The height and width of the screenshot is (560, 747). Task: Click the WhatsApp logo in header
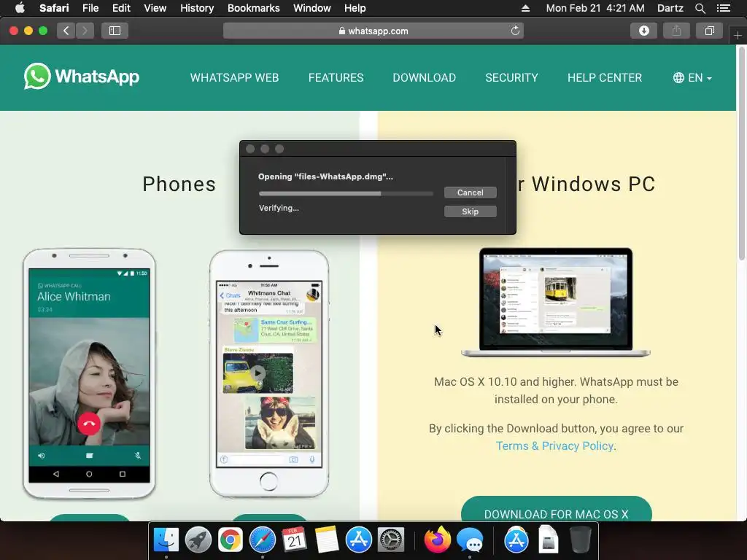click(x=82, y=76)
